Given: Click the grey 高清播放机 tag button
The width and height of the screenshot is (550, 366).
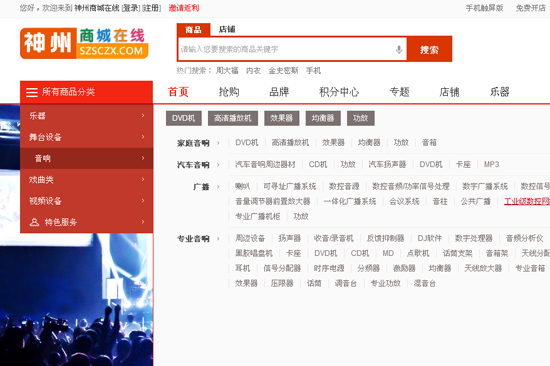Looking at the screenshot, I should click(233, 118).
